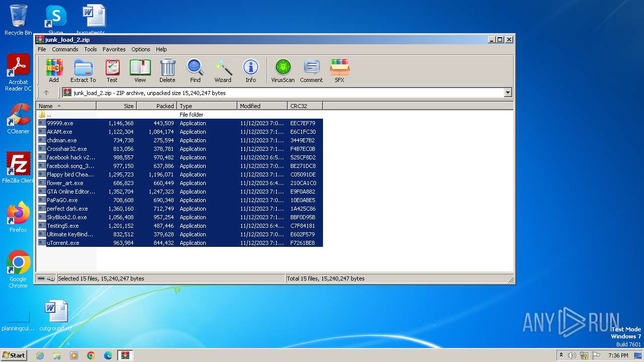Open the Commands menu
This screenshot has width=644, height=362.
65,49
